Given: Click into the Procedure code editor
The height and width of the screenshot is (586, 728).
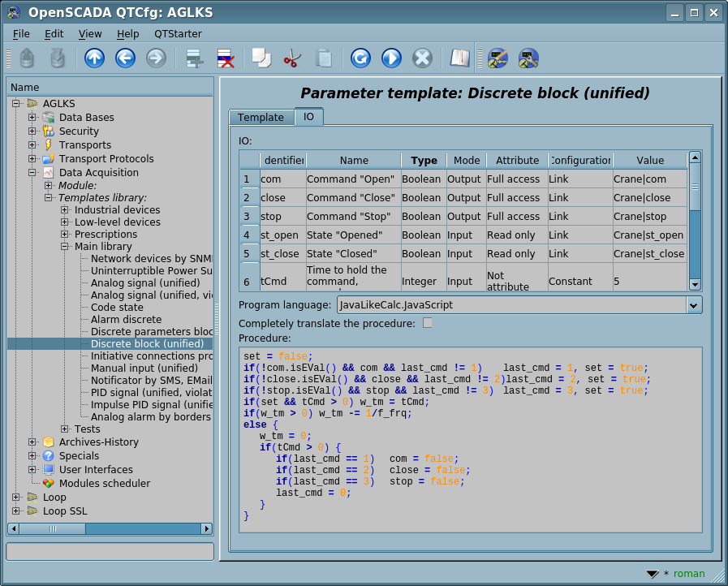Looking at the screenshot, I should tap(471, 439).
